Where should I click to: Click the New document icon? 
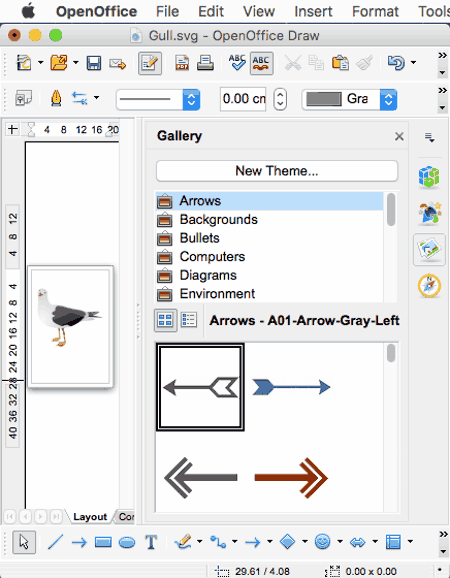[x=24, y=63]
